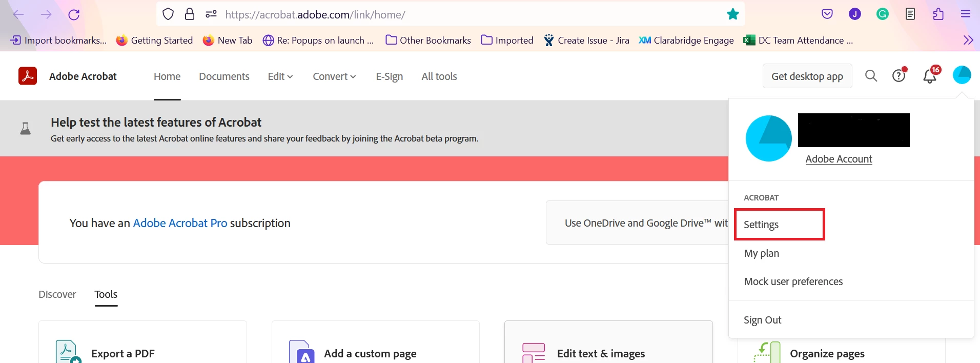Image resolution: width=980 pixels, height=363 pixels.
Task: Open the Firefox hamburger menu
Action: click(966, 14)
